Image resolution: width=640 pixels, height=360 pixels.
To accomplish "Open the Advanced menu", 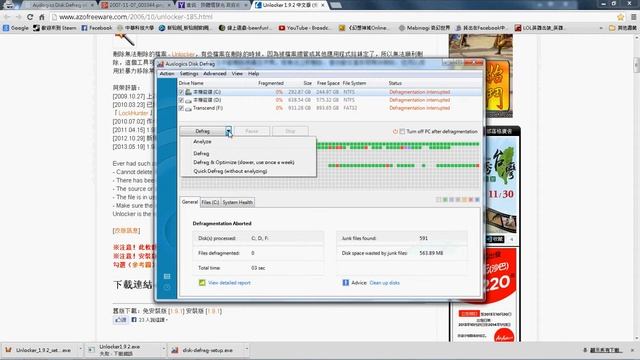I will [x=215, y=74].
